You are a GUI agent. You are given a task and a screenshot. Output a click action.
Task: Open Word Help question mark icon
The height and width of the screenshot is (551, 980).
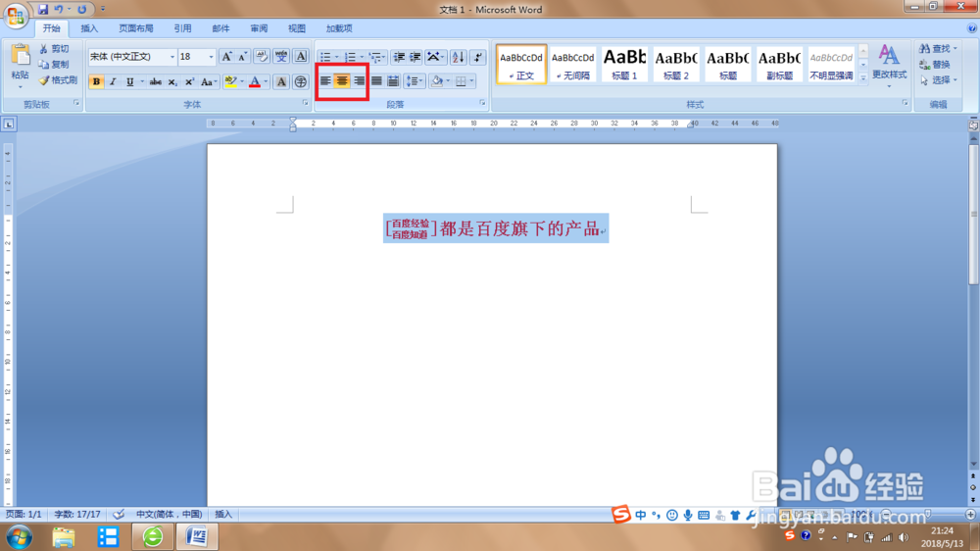click(x=972, y=28)
